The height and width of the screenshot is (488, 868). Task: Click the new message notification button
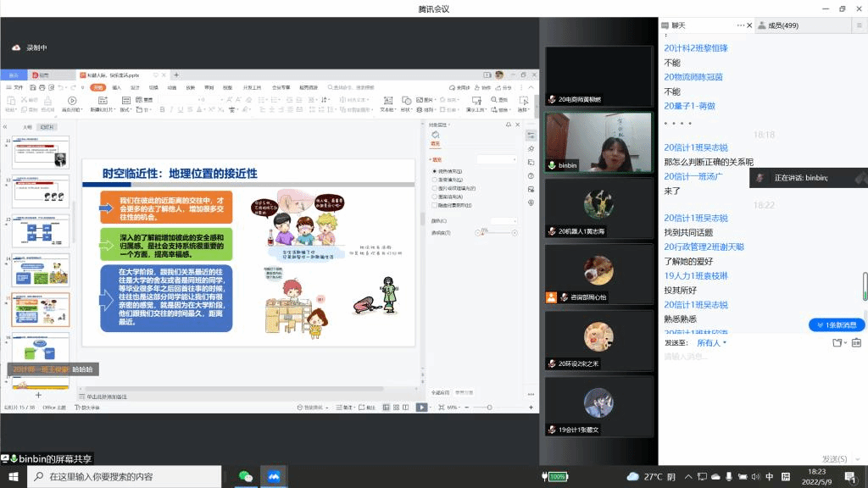(x=837, y=324)
